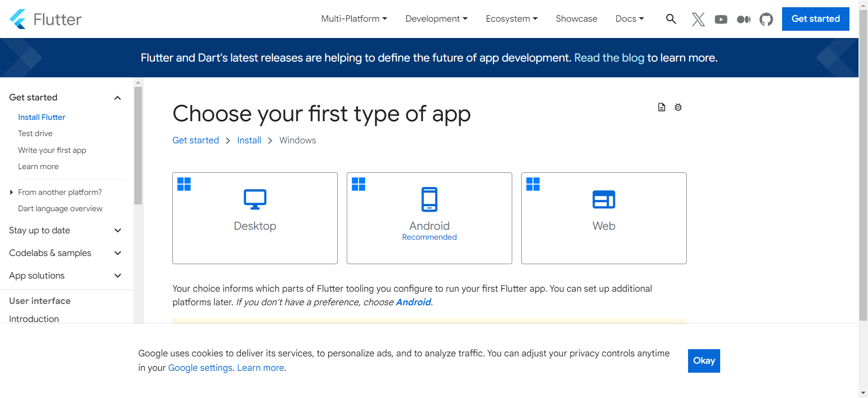The image size is (868, 398).
Task: Pick the Web app type card
Action: pos(604,218)
